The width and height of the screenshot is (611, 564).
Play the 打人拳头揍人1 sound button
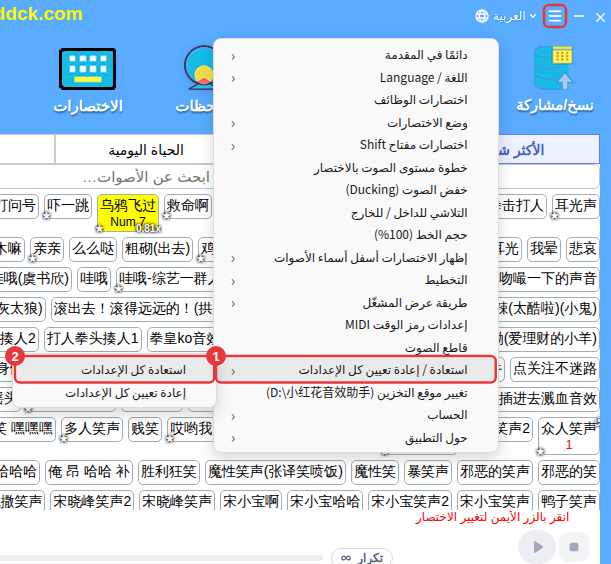[93, 339]
